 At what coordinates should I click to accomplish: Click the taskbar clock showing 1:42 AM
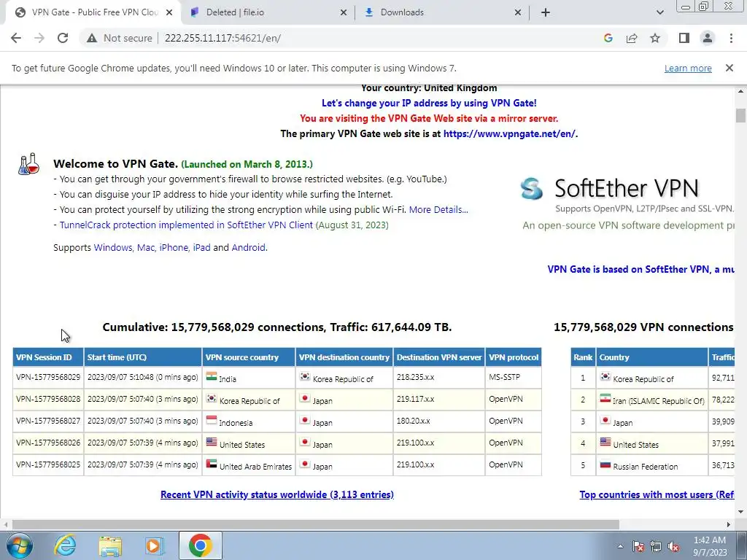[x=710, y=546]
